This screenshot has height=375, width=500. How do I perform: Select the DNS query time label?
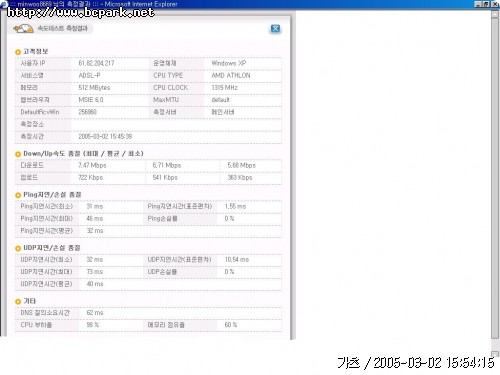click(x=45, y=313)
